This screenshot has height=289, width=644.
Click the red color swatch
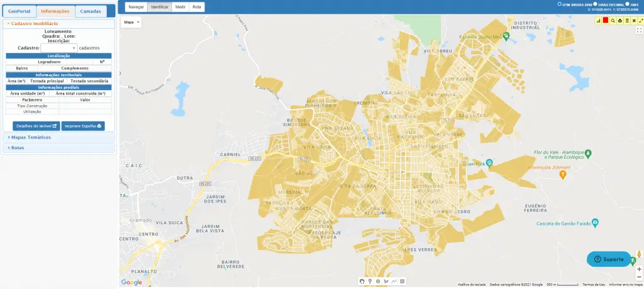[x=606, y=21]
